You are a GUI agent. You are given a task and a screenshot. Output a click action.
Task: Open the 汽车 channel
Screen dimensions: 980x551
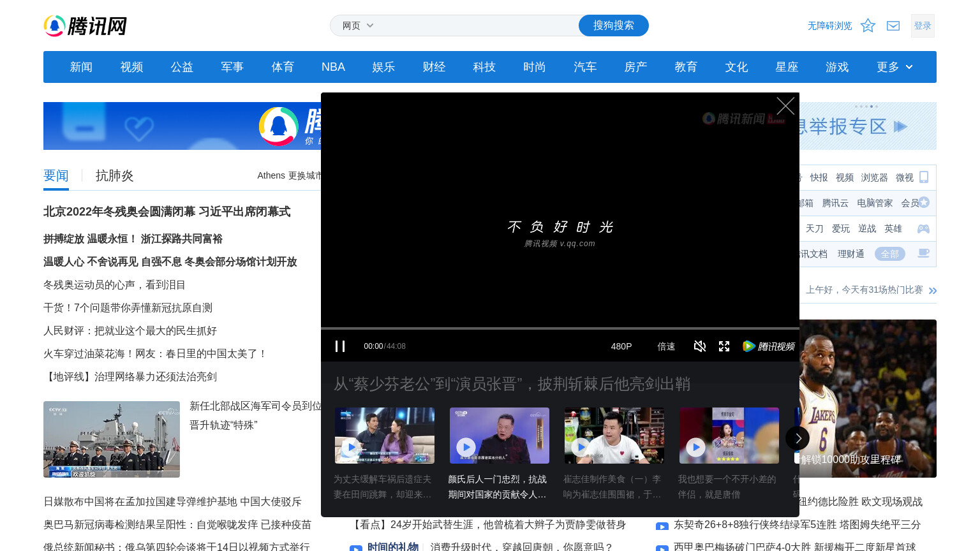coord(585,67)
